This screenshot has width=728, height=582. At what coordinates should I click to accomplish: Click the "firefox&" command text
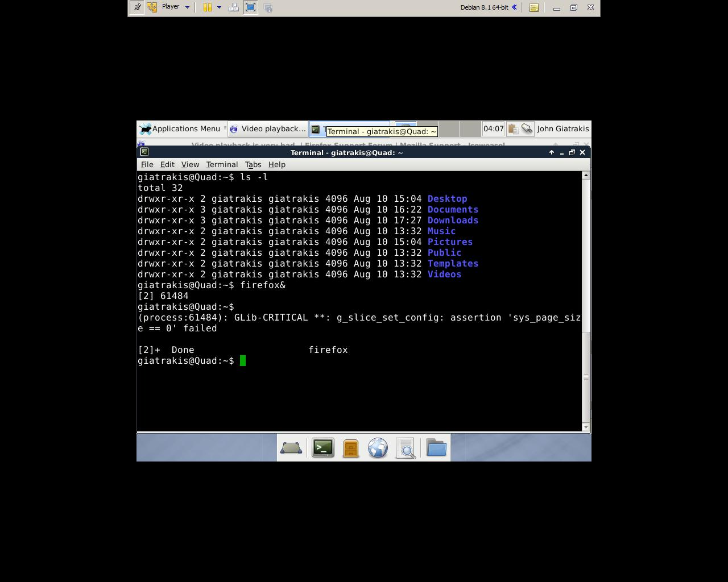[263, 285]
